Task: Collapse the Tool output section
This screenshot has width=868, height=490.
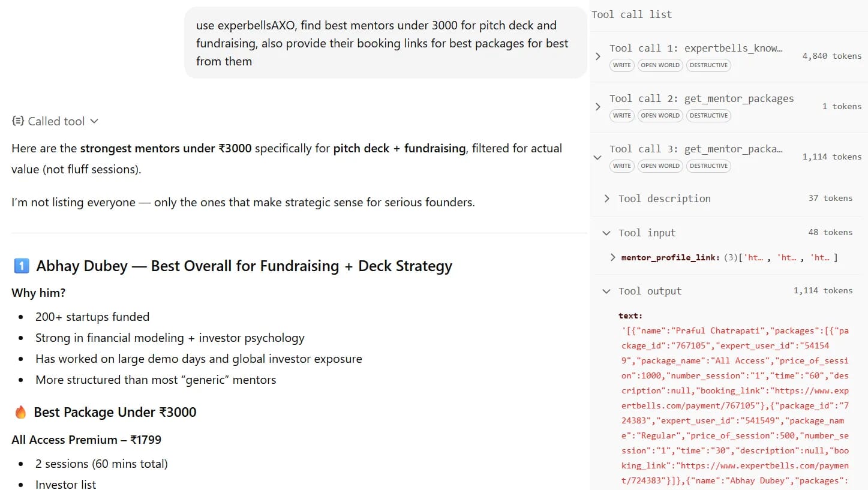Action: [x=606, y=291]
